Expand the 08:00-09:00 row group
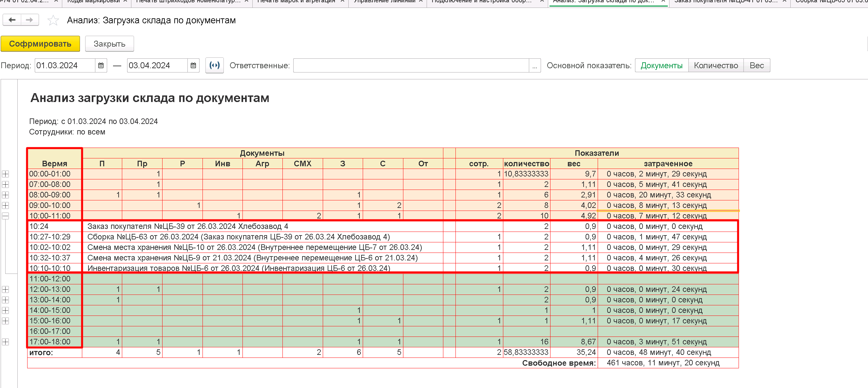 tap(5, 195)
